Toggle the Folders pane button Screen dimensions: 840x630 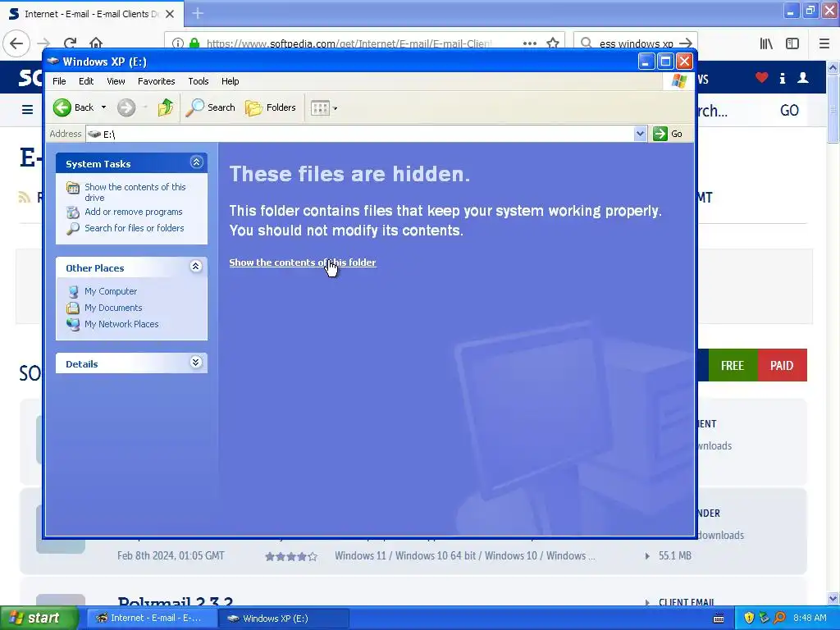click(x=271, y=107)
